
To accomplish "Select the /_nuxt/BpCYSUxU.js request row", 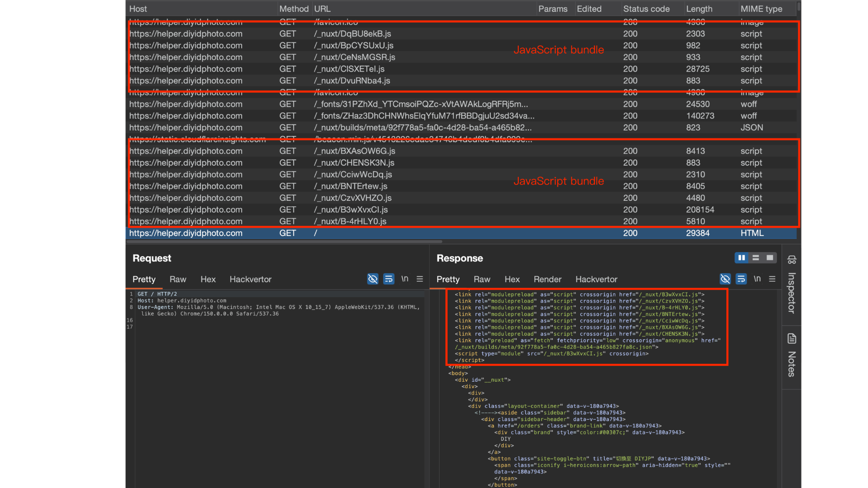I will point(461,45).
